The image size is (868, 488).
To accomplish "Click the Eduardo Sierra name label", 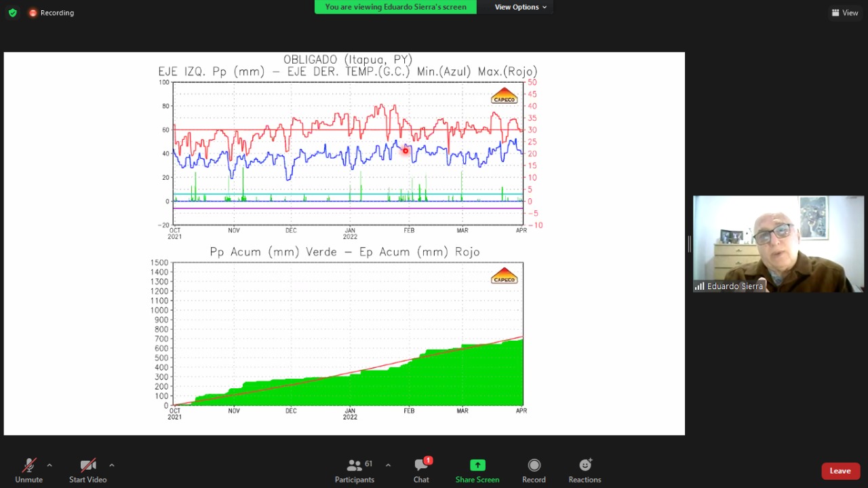I will click(734, 286).
